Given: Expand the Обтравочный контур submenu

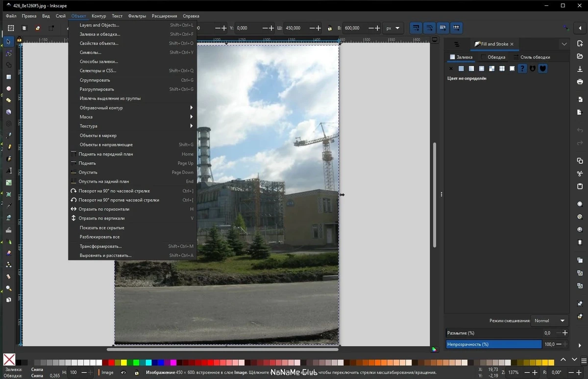Looking at the screenshot, I should [x=132, y=108].
